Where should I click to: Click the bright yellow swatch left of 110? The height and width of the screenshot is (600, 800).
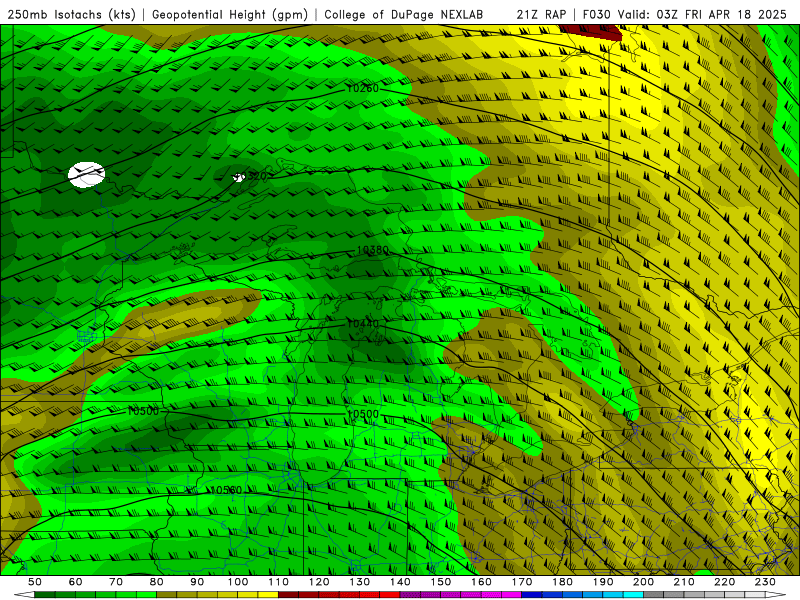coord(268,595)
